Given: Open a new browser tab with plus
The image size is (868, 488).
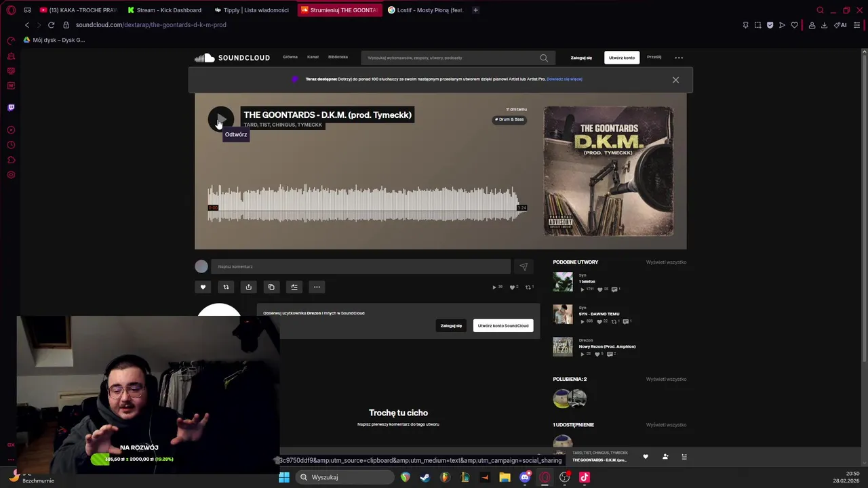Looking at the screenshot, I should tap(475, 10).
